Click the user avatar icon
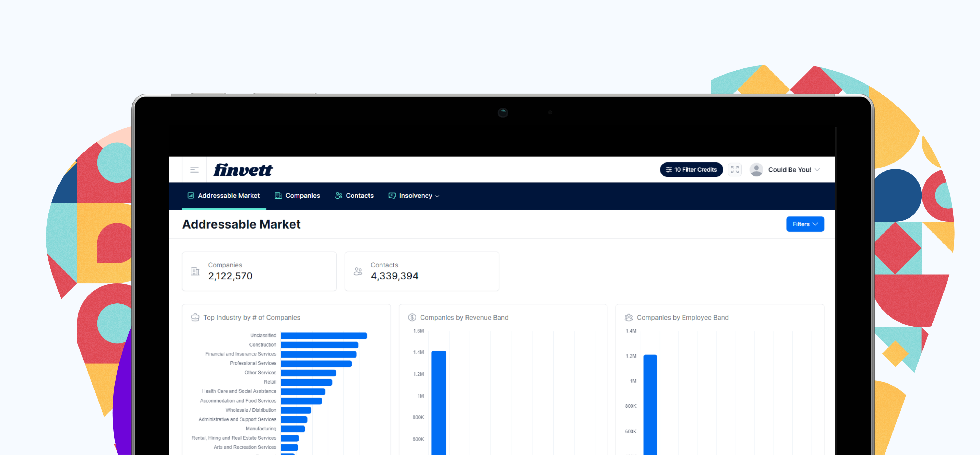 point(756,170)
